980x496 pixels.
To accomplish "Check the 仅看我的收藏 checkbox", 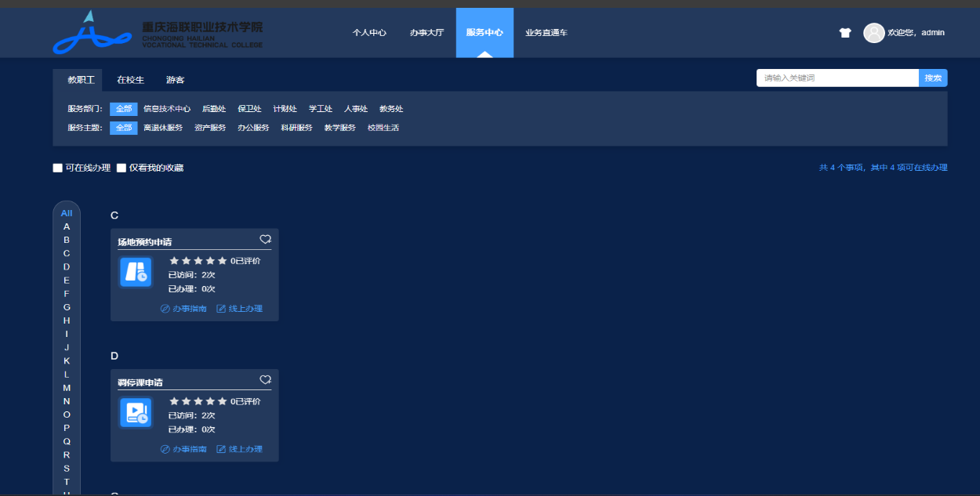I will point(122,168).
